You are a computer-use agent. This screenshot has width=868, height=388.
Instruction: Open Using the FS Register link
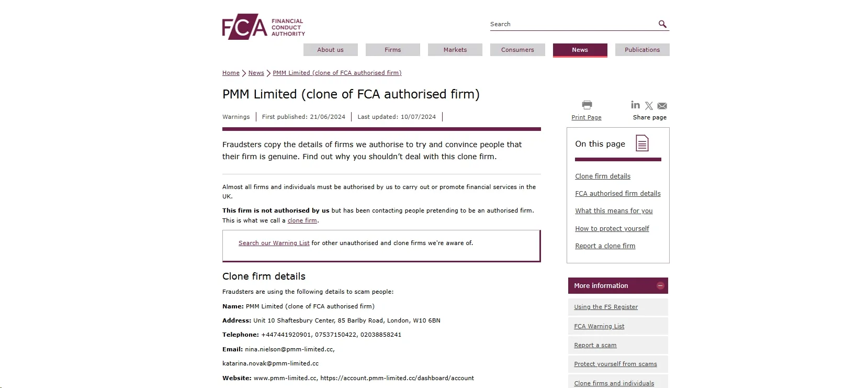tap(606, 307)
